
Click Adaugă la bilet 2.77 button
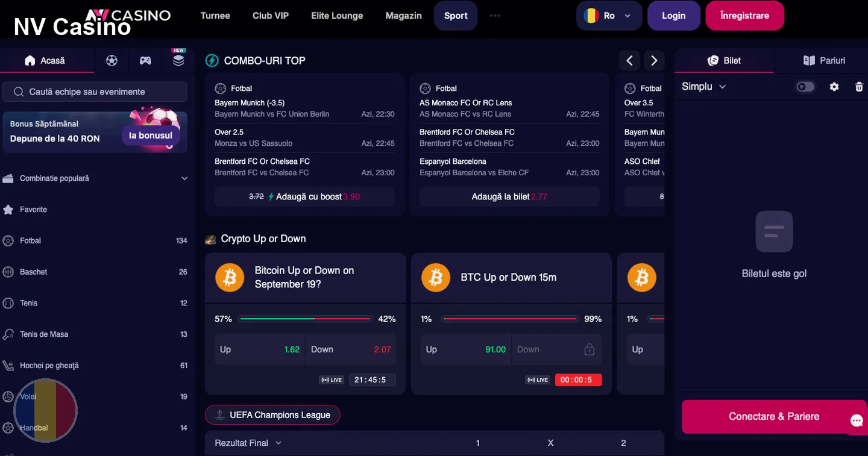pos(509,196)
